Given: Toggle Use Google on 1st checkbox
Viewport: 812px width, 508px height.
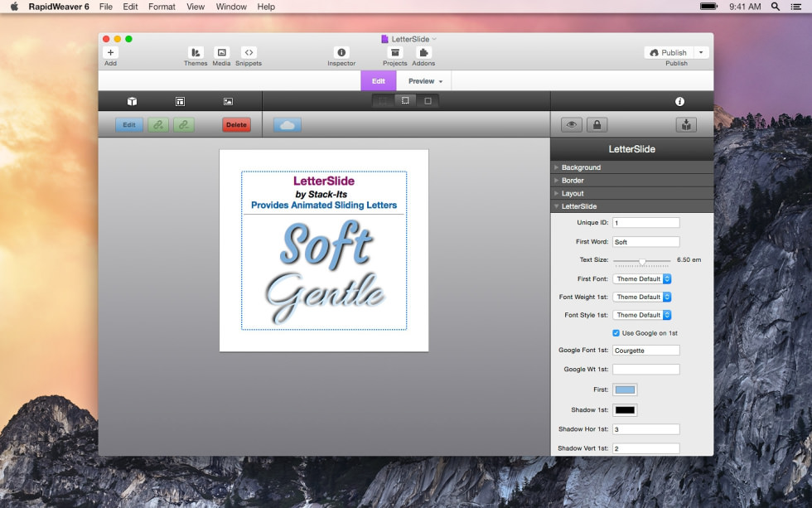Looking at the screenshot, I should [x=616, y=333].
